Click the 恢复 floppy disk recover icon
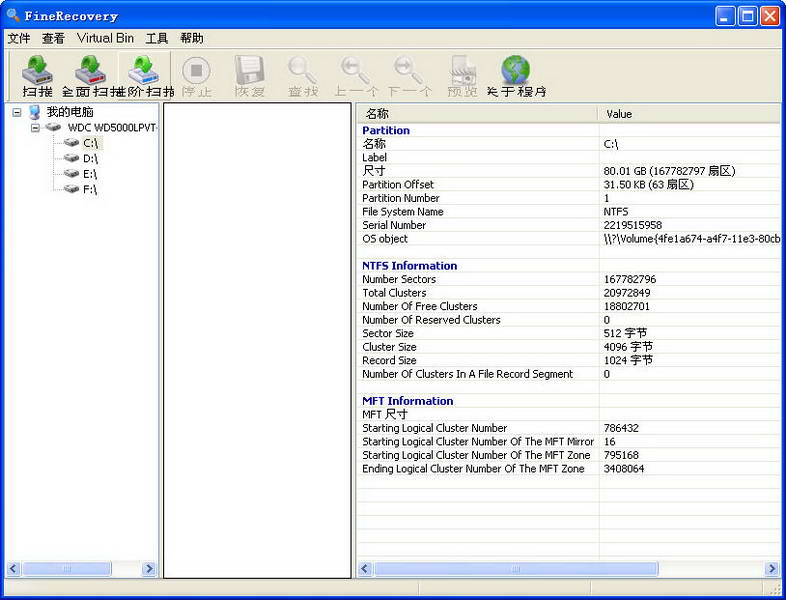Image resolution: width=786 pixels, height=600 pixels. click(249, 76)
